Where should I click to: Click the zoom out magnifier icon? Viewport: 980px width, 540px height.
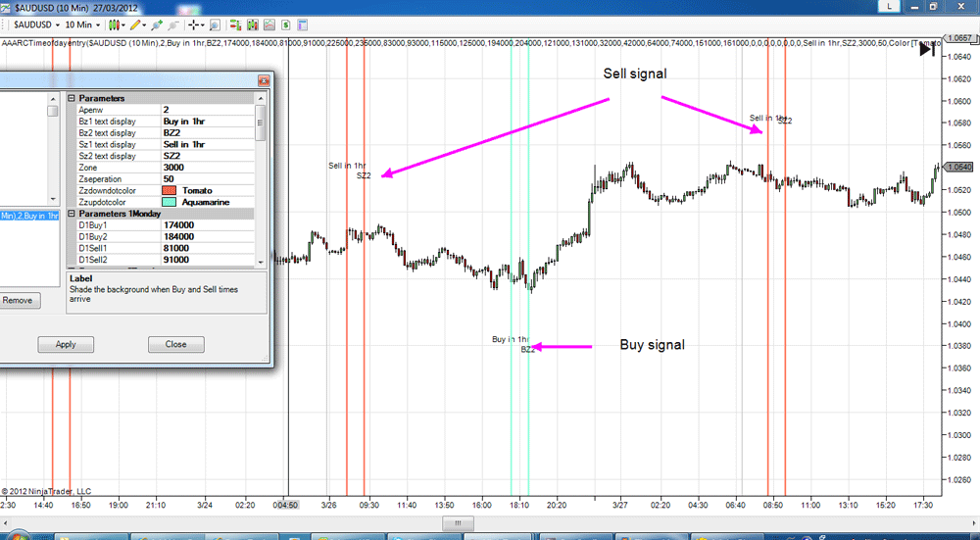(173, 25)
